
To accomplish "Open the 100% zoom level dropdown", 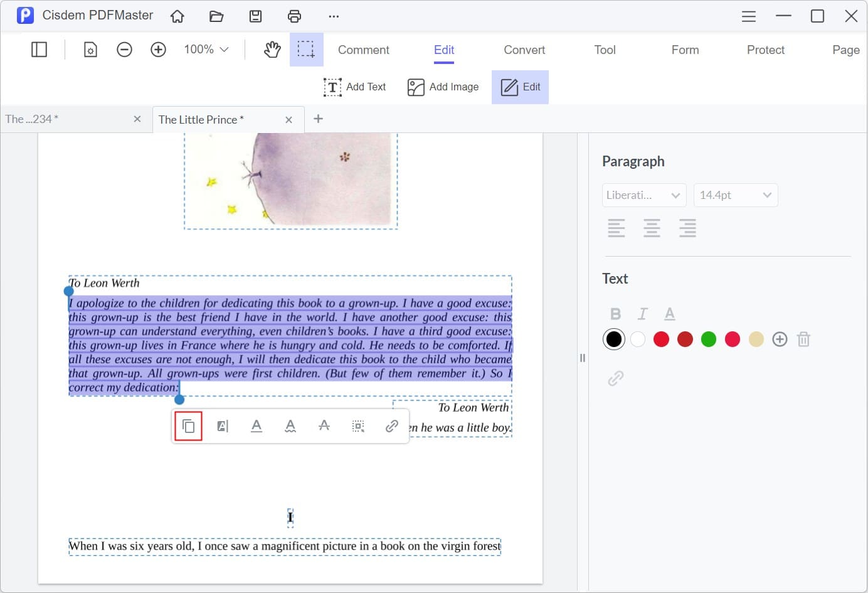I will click(206, 50).
